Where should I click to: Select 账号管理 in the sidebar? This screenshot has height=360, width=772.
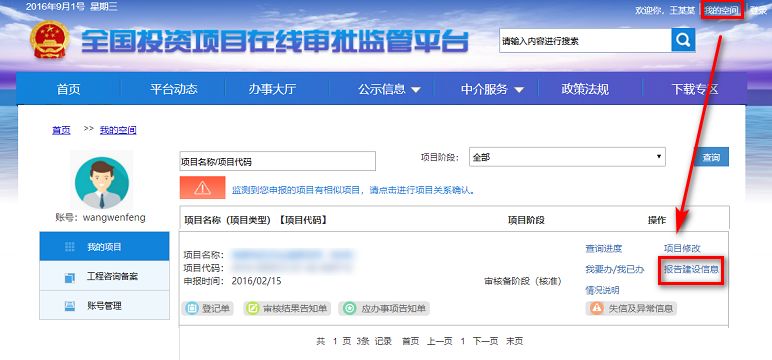104,306
